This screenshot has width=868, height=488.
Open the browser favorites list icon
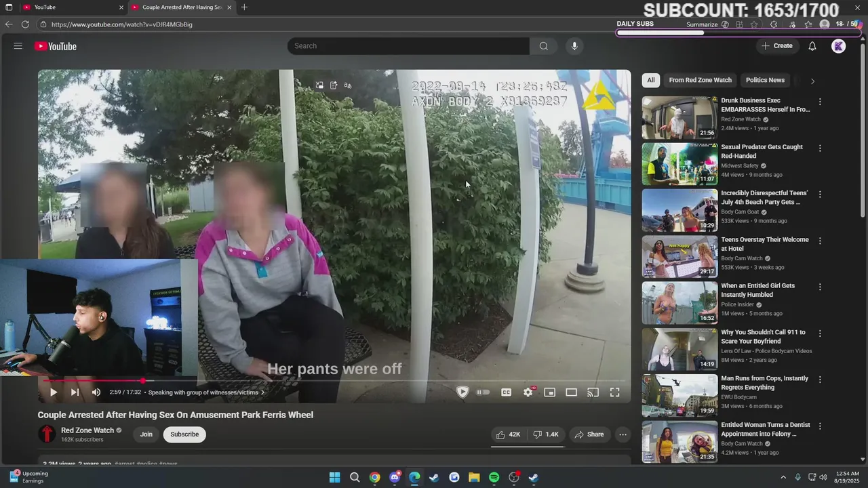[808, 24]
